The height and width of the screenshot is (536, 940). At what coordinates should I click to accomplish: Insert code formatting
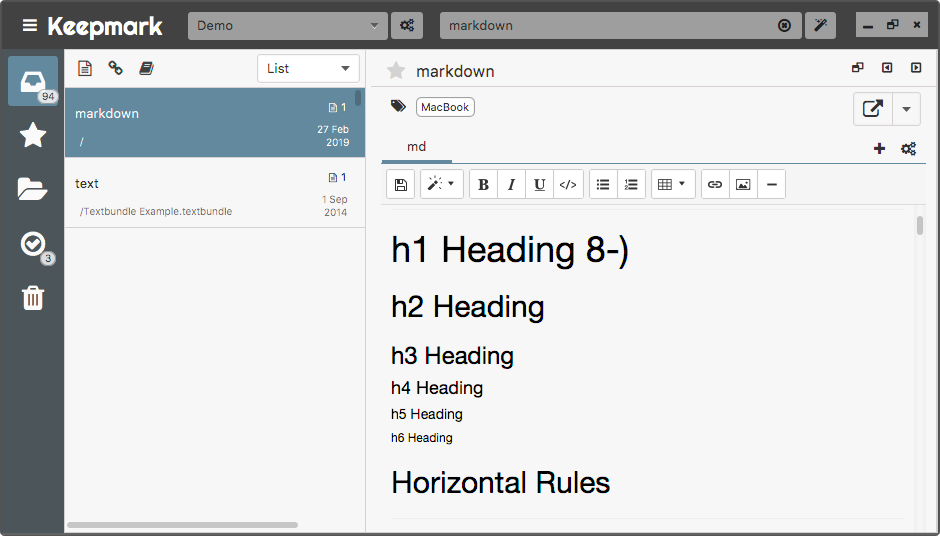click(568, 184)
